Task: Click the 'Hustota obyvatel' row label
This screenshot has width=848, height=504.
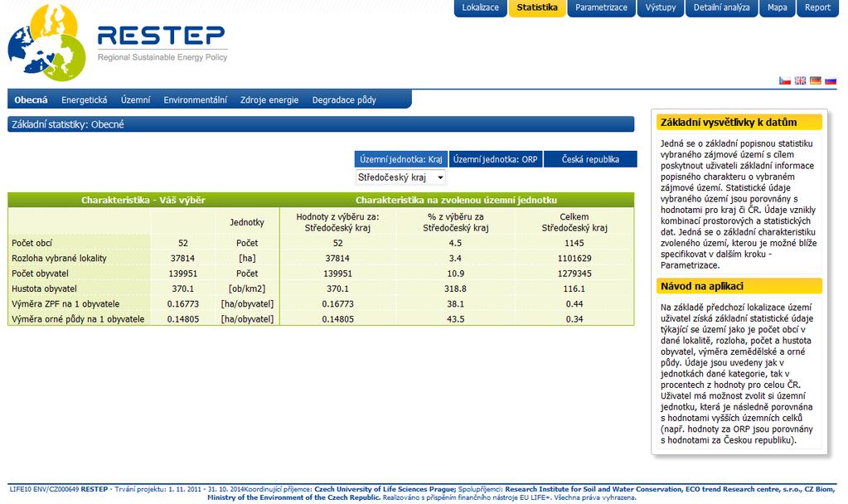Action: pyautogui.click(x=44, y=288)
